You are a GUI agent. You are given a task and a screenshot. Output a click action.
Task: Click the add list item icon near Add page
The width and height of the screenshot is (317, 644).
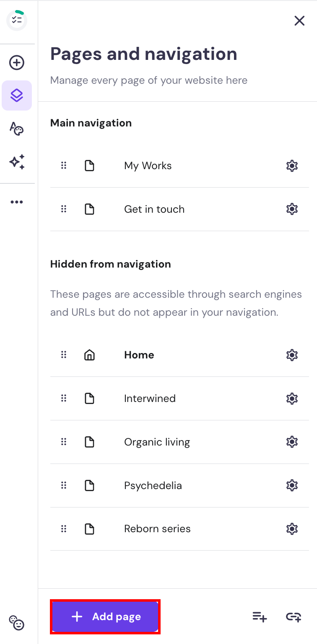click(259, 617)
